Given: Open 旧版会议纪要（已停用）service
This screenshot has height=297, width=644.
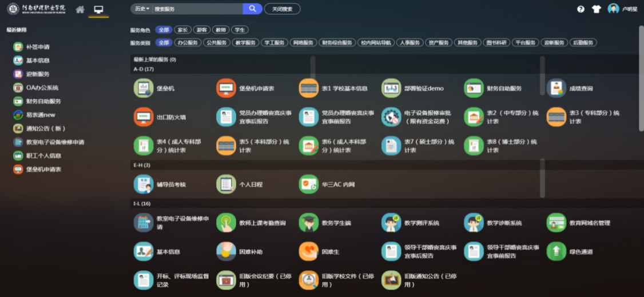Looking at the screenshot, I should tap(254, 280).
